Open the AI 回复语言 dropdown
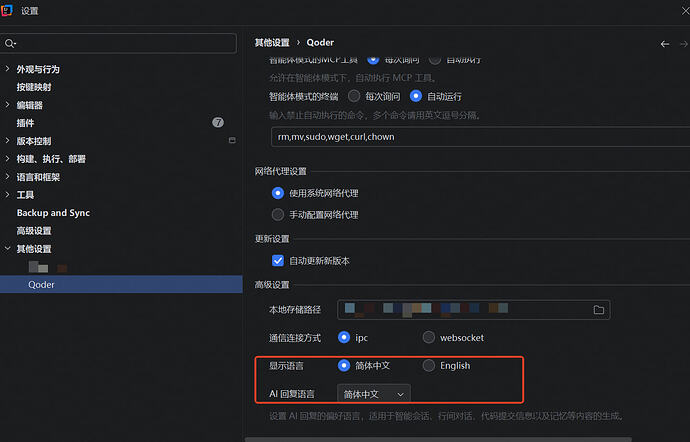690x442 pixels. click(x=374, y=394)
